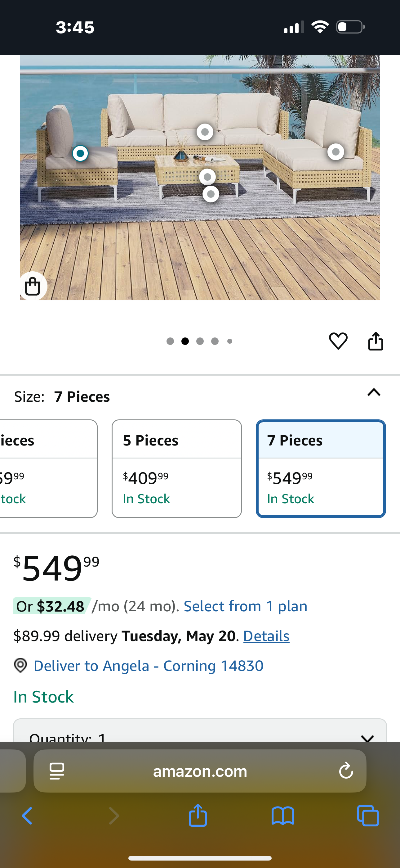Collapse the Size section chevron
This screenshot has height=868, width=400.
point(374,393)
